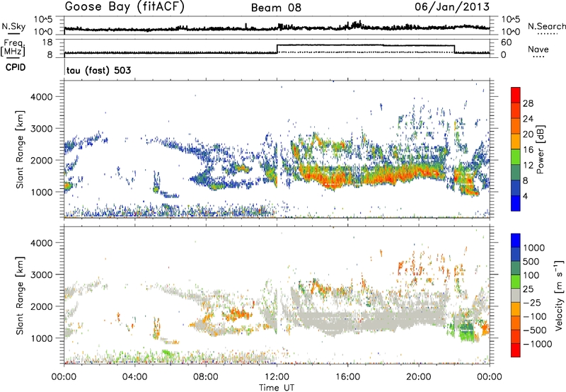This screenshot has height=392, width=566.
Task: Click the "Time UT" axis title
Action: (x=277, y=388)
